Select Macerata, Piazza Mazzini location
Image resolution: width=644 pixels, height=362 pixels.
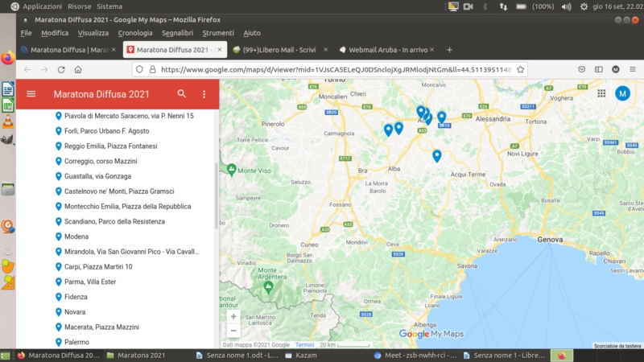(x=101, y=327)
